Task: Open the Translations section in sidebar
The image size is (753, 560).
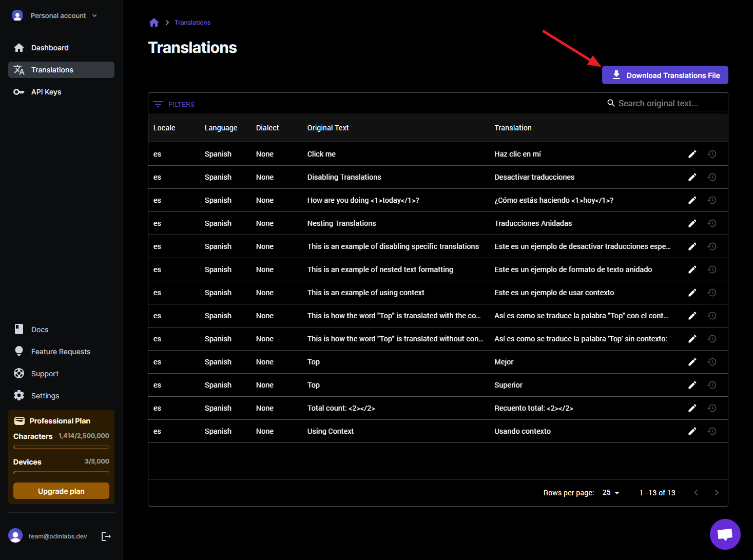Action: click(52, 70)
